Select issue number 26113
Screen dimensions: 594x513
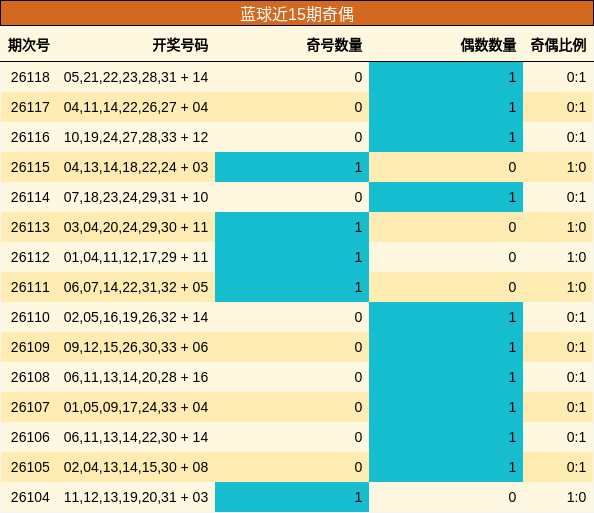[30, 227]
